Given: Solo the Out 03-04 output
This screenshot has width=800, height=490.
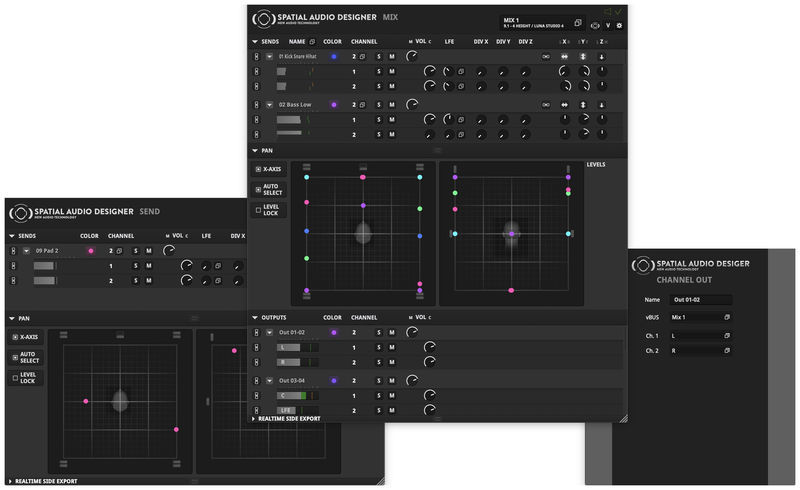Looking at the screenshot, I should tap(379, 381).
